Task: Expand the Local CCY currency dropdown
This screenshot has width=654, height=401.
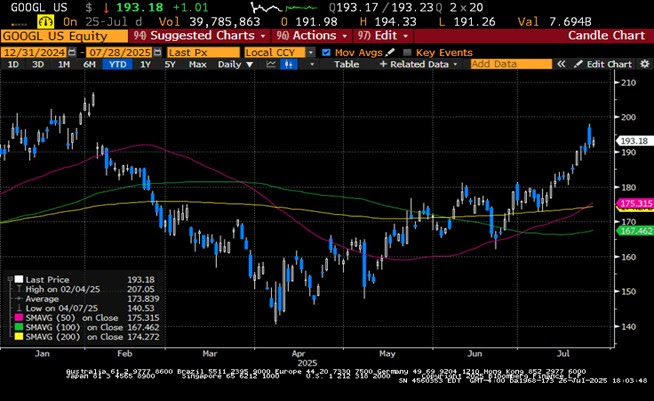Action: (311, 52)
